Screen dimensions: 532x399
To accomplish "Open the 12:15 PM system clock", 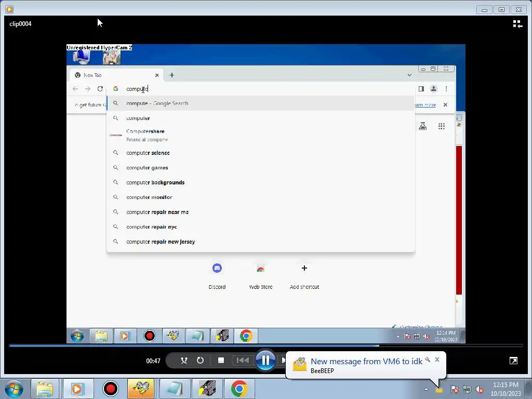I will pos(506,389).
